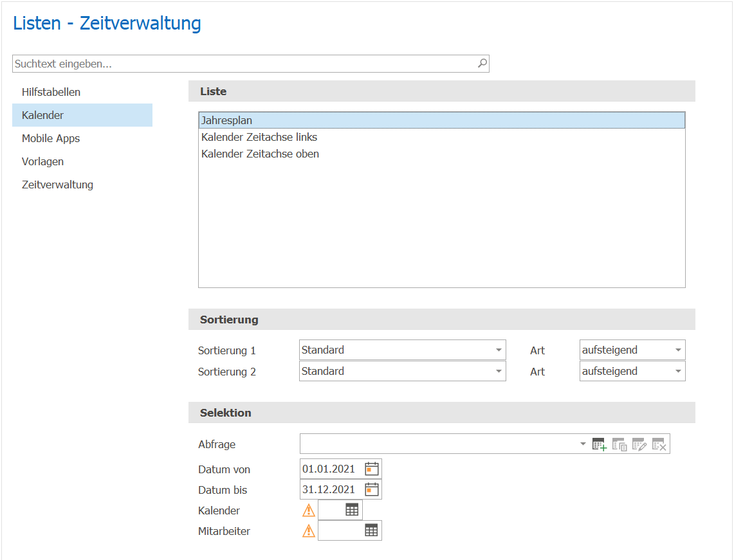Click the Listen - Zeitverwaltung page title
Screen dimensions: 734x560
[107, 23]
